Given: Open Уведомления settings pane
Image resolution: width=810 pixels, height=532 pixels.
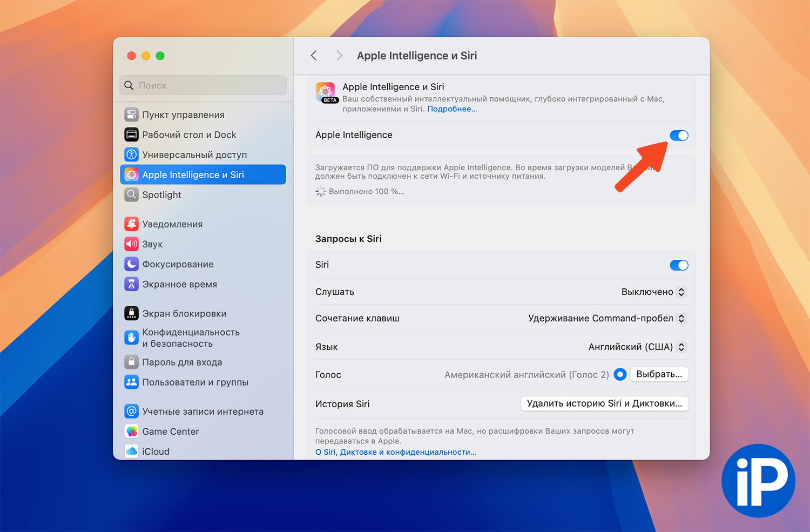Looking at the screenshot, I should click(x=203, y=224).
